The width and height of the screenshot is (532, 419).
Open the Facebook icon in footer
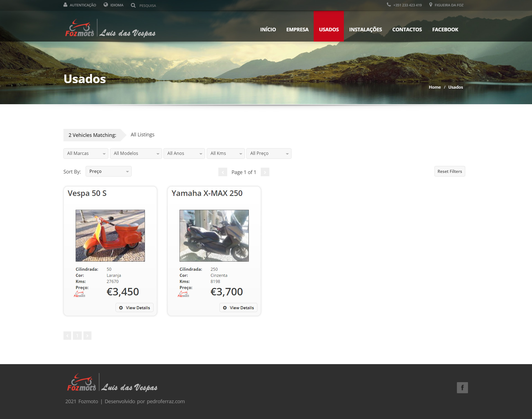tap(462, 387)
